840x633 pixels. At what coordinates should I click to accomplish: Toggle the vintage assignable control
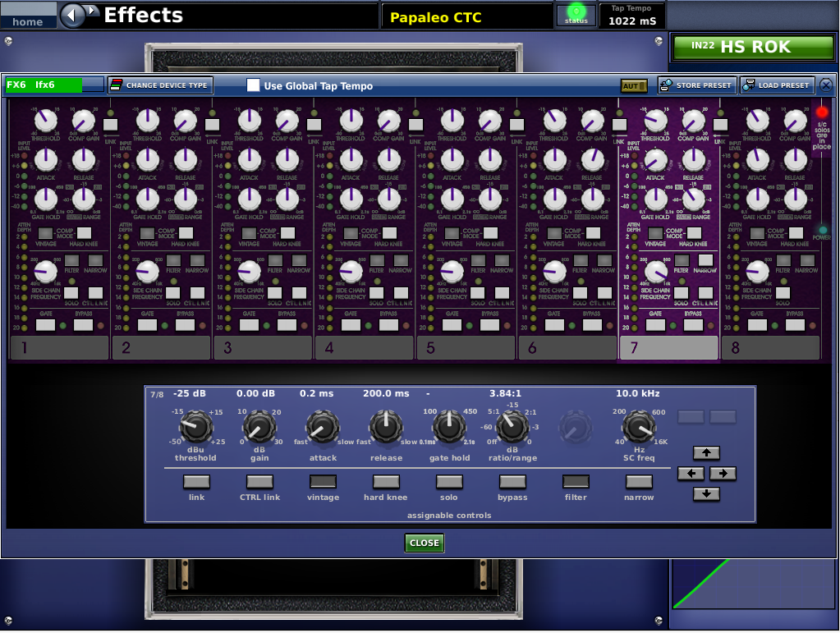pos(323,482)
